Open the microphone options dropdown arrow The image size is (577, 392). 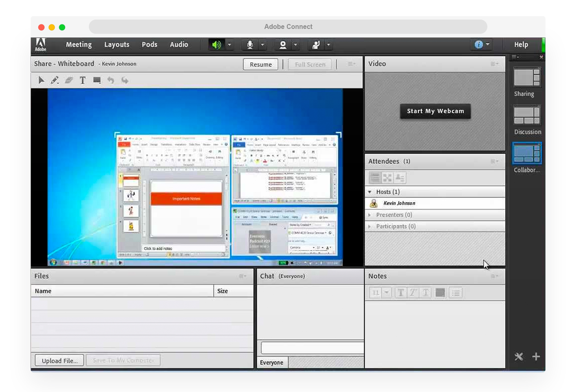tap(262, 45)
